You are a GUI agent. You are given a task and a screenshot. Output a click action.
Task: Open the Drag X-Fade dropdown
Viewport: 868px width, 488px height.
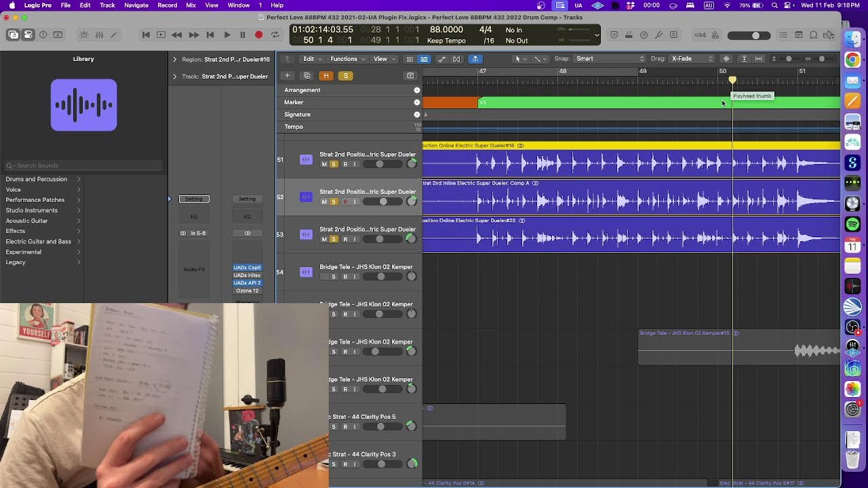692,59
